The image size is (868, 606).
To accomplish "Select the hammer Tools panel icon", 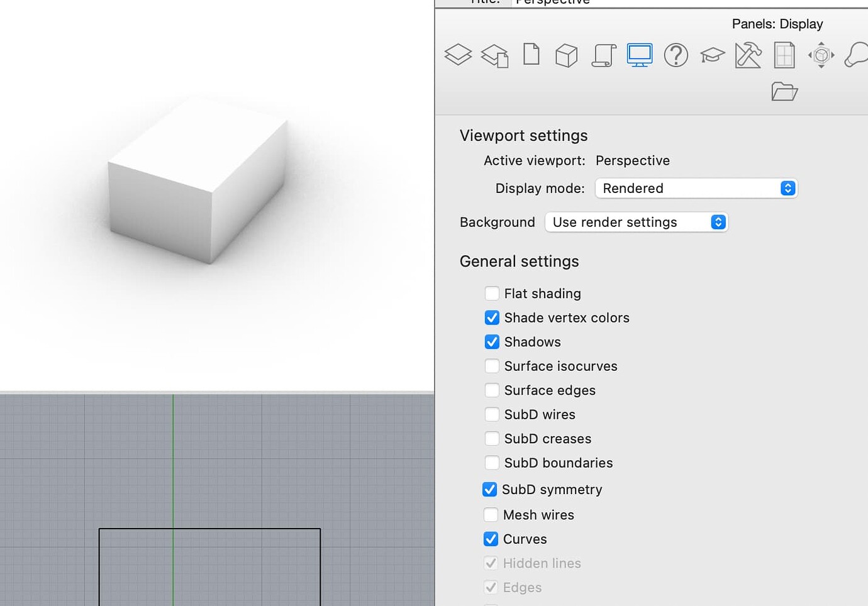I will coord(747,55).
